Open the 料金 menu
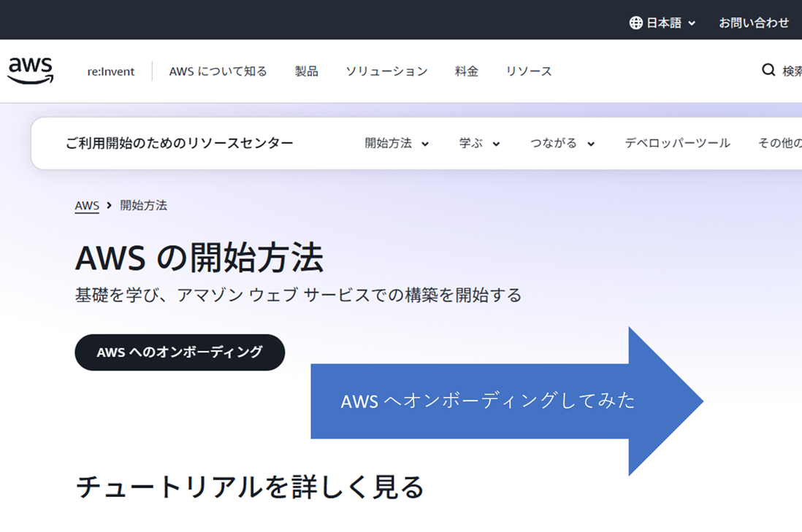The image size is (802, 532). click(x=467, y=71)
